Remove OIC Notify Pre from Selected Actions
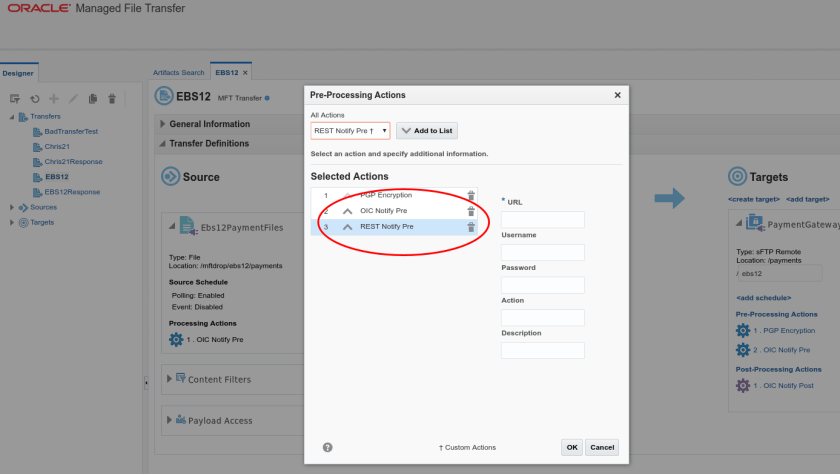Screen dimensions: 840x474 click(x=471, y=211)
